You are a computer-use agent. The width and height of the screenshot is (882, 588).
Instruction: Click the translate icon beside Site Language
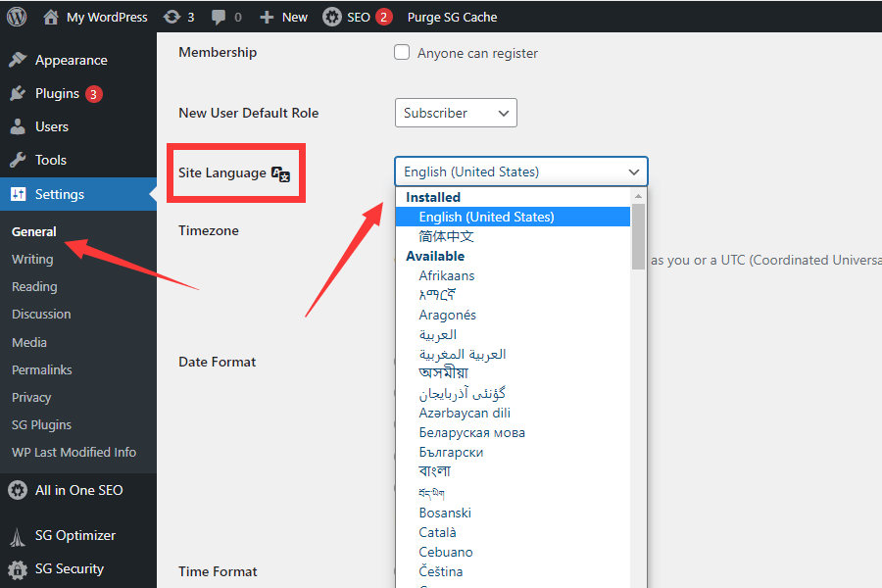pos(281,174)
